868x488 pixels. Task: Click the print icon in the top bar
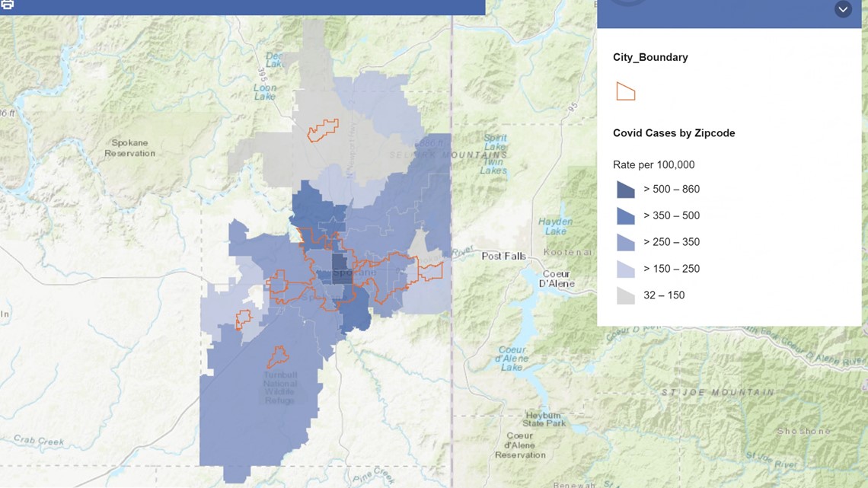pyautogui.click(x=7, y=5)
